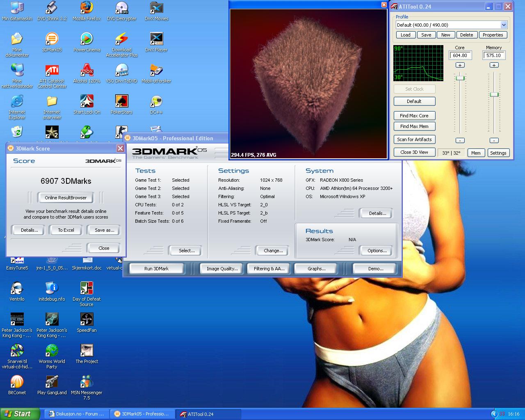This screenshot has height=420, width=525.
Task: Open the DivX Player desktop icon
Action: coord(156,42)
